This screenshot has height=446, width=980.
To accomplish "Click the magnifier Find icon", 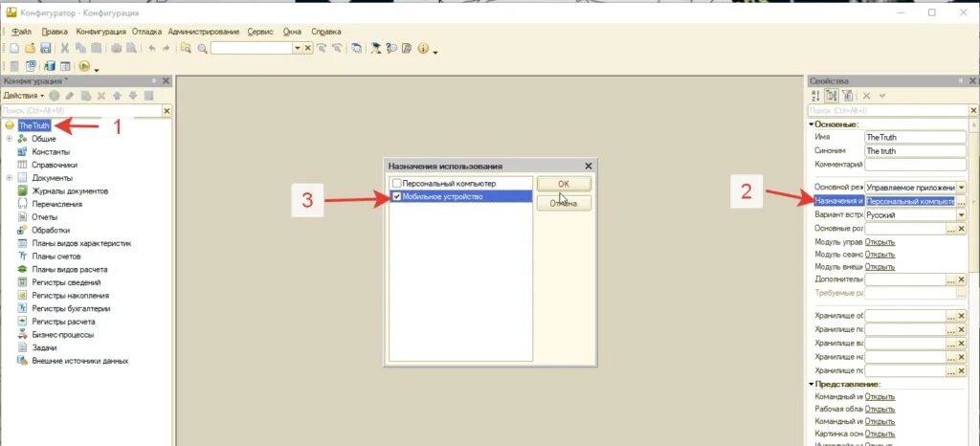I will [202, 48].
